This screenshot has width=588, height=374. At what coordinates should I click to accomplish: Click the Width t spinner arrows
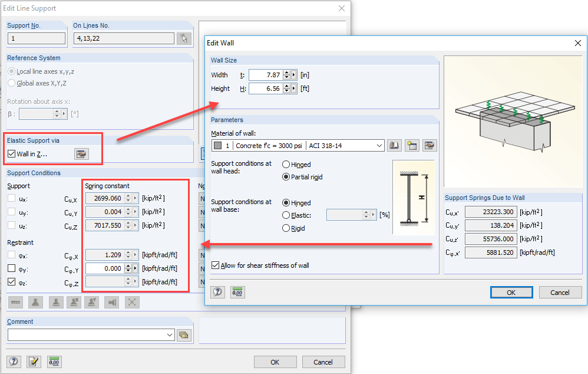coord(286,75)
